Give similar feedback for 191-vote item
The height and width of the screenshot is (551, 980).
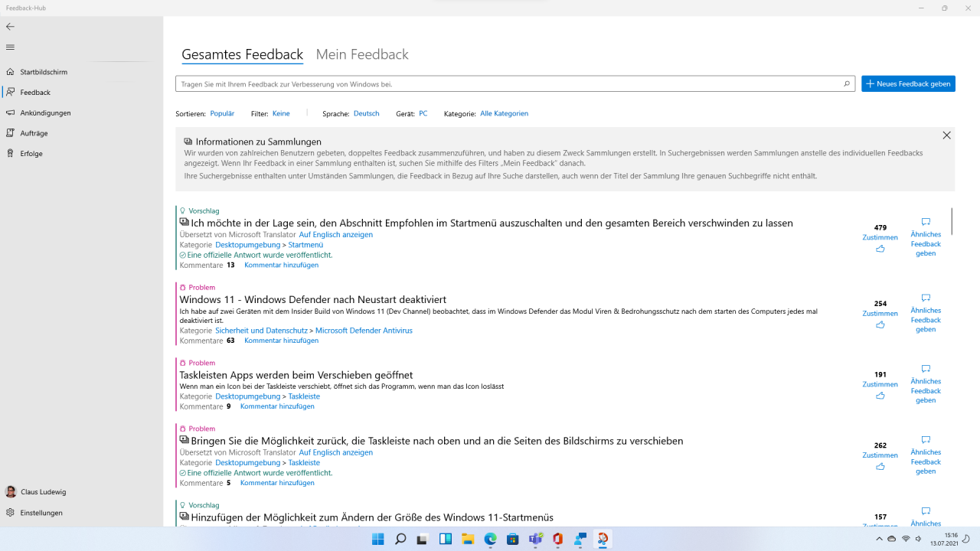pyautogui.click(x=926, y=385)
